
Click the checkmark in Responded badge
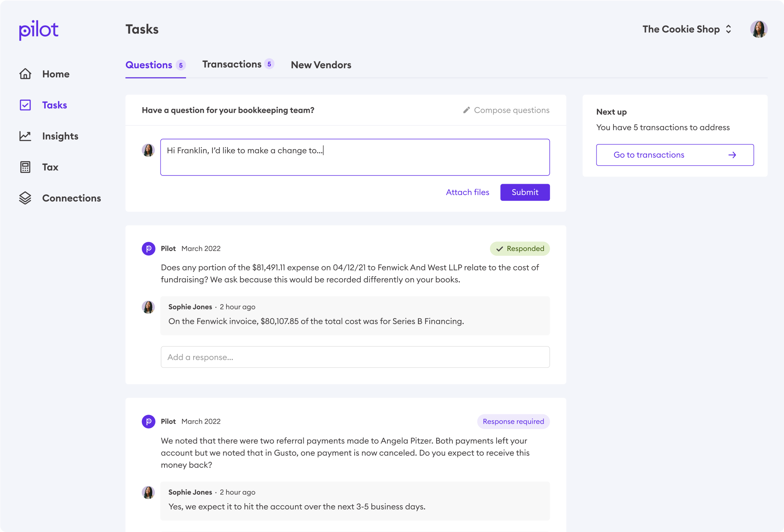[x=500, y=249]
